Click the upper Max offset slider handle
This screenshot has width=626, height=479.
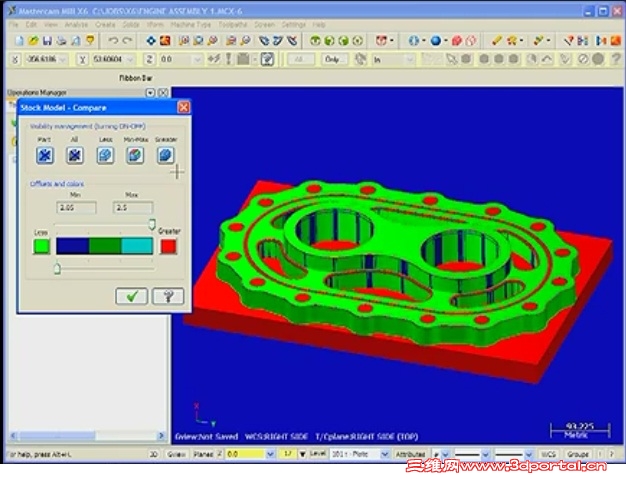pyautogui.click(x=151, y=224)
